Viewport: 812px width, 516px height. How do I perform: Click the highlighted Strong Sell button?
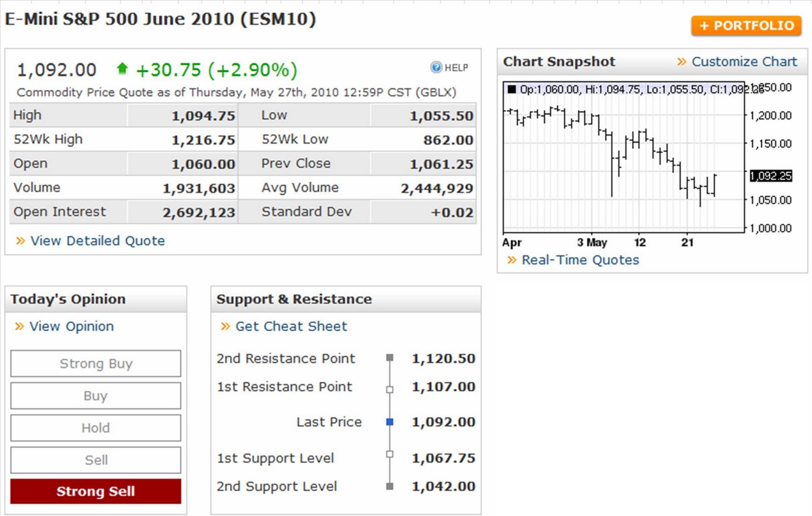(x=95, y=491)
